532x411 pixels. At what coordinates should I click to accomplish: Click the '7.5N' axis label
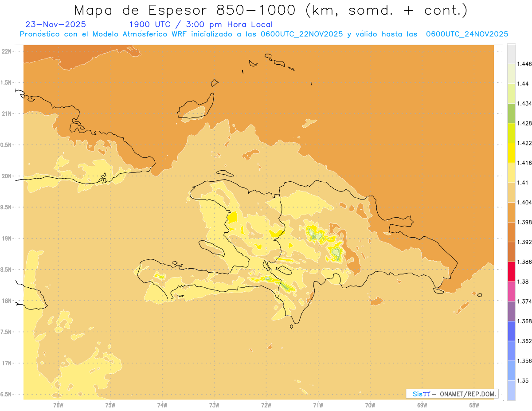7,332
